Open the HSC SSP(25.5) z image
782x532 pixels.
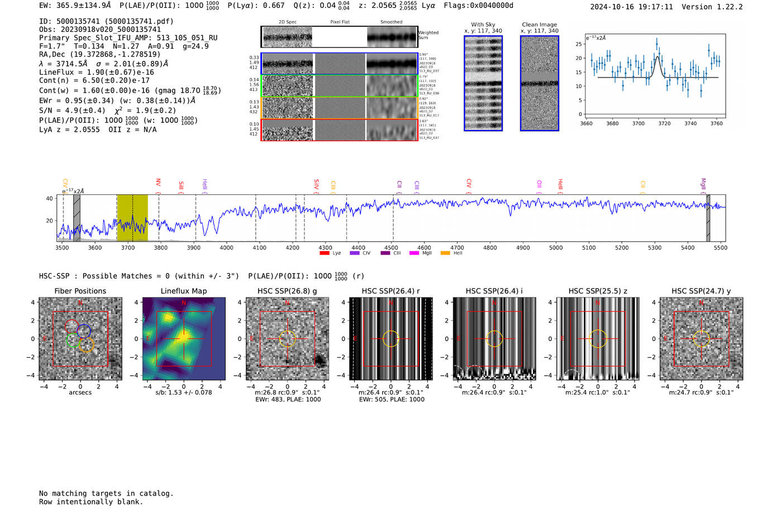pos(598,338)
